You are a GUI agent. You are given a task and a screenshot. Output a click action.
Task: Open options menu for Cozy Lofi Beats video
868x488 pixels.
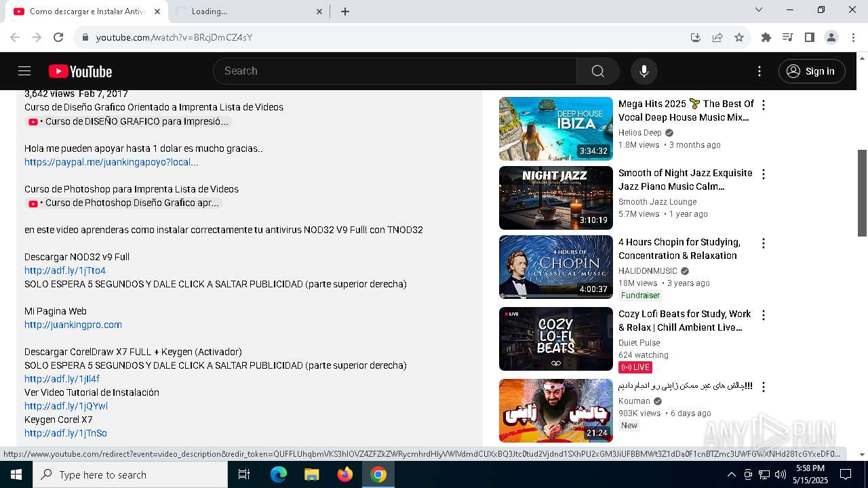click(x=764, y=315)
